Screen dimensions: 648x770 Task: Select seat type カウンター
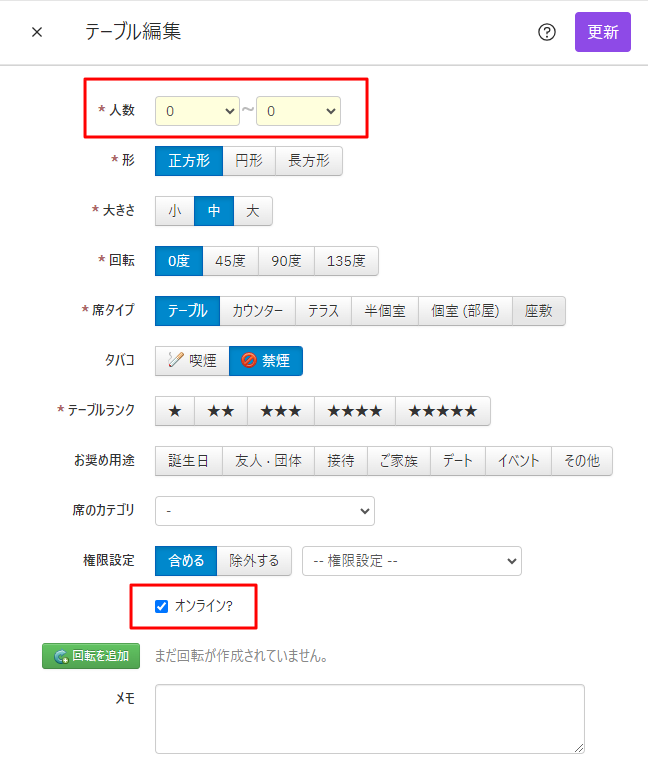coord(258,311)
